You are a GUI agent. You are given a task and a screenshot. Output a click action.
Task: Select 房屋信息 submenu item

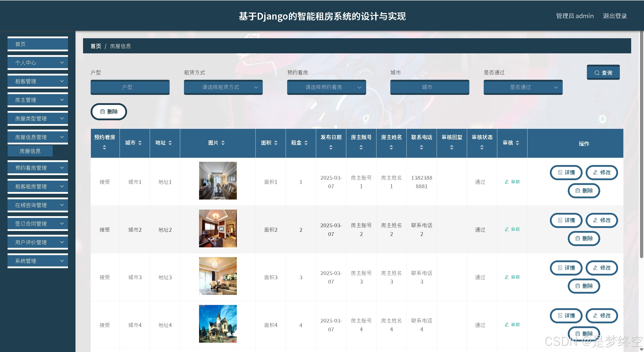click(30, 151)
